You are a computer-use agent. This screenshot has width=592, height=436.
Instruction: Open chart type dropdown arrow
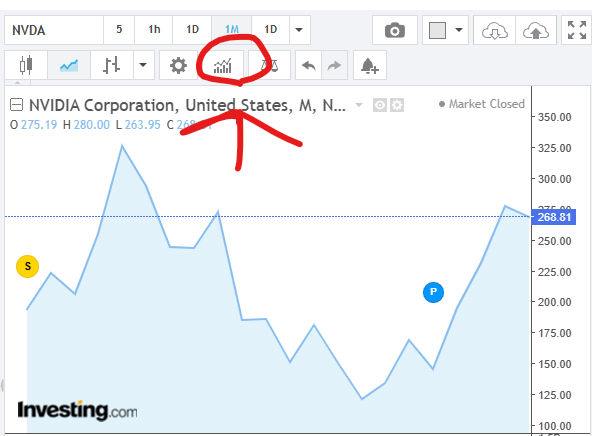click(x=143, y=65)
